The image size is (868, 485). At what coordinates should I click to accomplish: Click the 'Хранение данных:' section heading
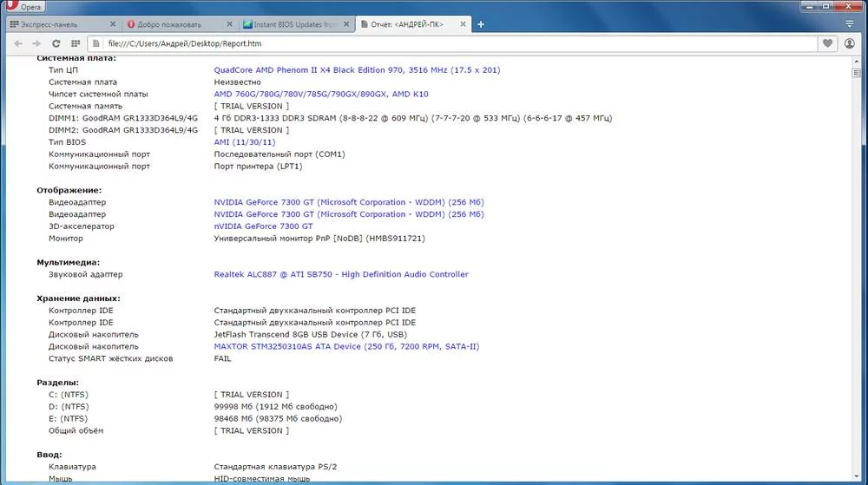tap(79, 298)
